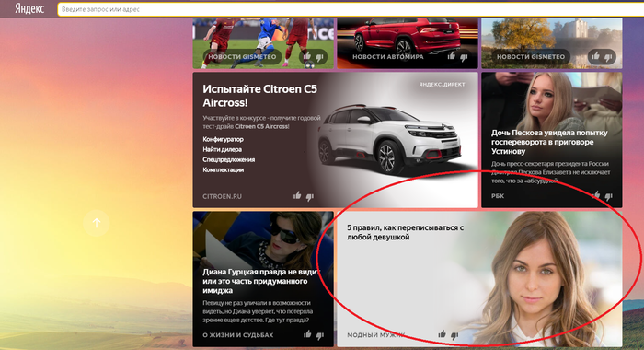Open the Конфигуратор link in Citroen ad
This screenshot has height=350, width=644.
[x=223, y=139]
